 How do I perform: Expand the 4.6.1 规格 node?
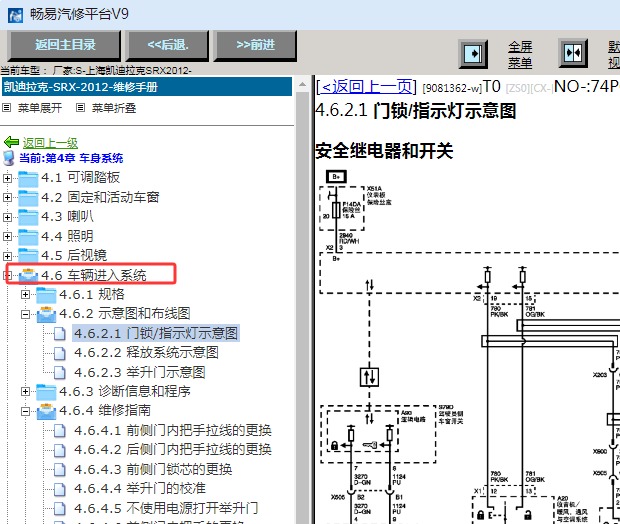(x=25, y=295)
